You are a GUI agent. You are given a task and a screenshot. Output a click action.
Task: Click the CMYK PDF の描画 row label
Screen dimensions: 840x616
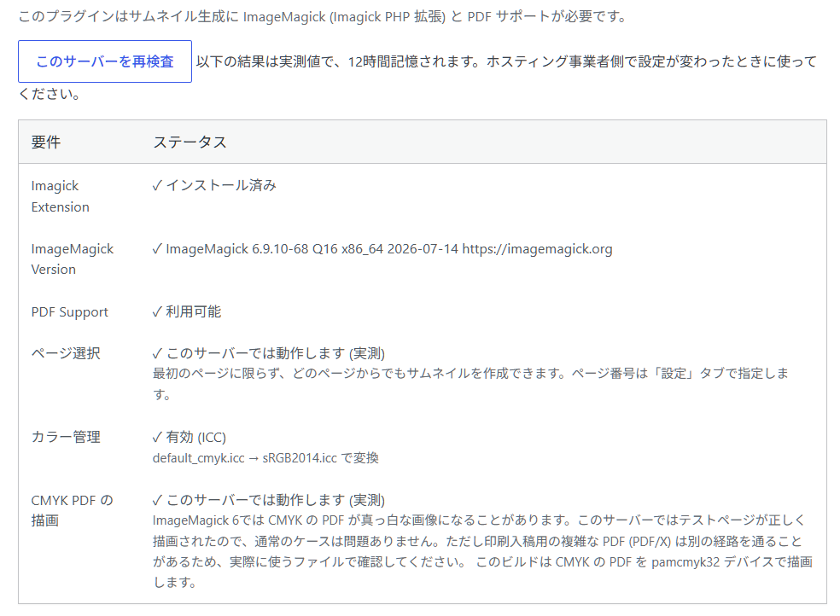pyautogui.click(x=73, y=510)
